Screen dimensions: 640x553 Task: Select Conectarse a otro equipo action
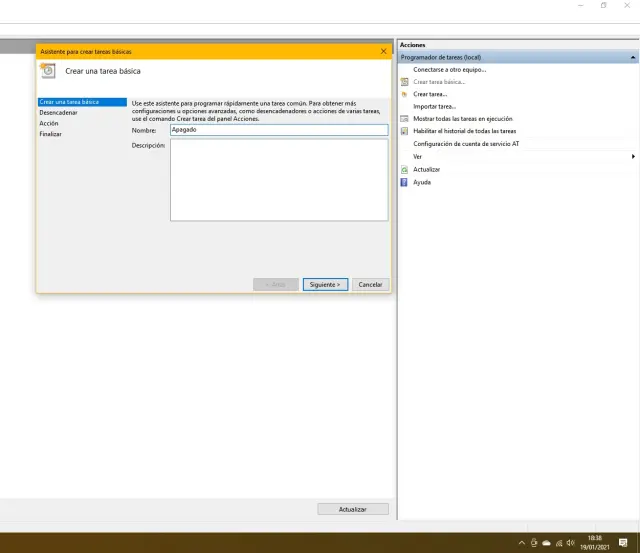[449, 69]
